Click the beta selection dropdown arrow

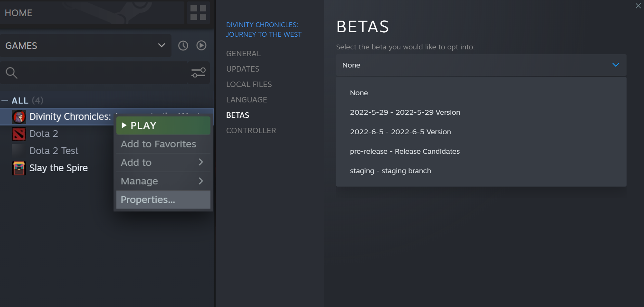615,65
